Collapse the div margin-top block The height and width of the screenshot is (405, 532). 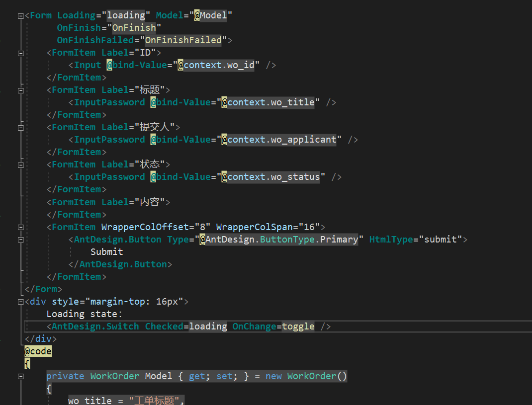(x=21, y=302)
